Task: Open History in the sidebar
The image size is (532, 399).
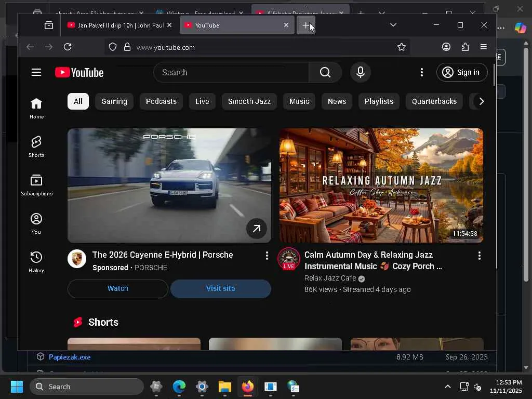Action: click(x=36, y=262)
